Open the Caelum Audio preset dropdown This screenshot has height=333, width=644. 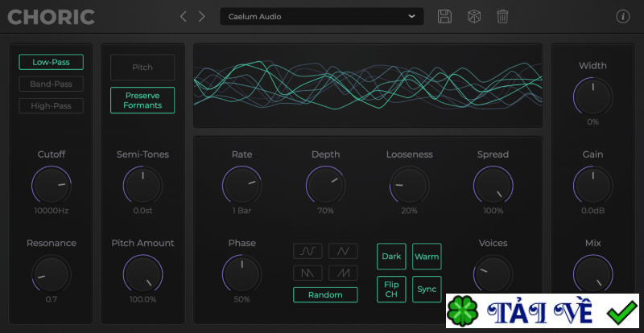tap(321, 17)
